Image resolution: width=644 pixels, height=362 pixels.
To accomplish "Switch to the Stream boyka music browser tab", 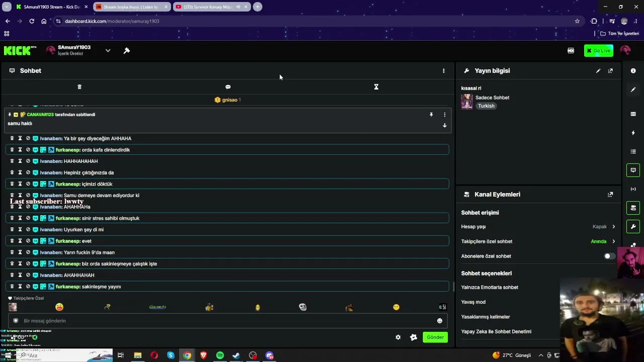I will pos(131,7).
